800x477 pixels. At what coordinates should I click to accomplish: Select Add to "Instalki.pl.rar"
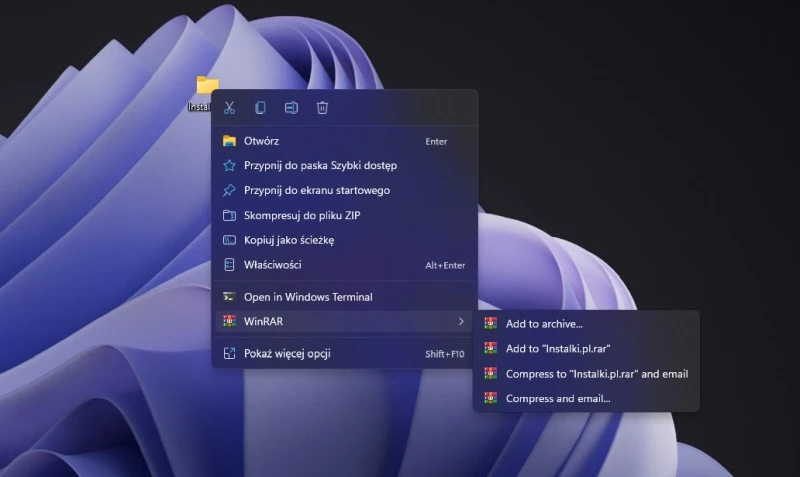coord(586,348)
